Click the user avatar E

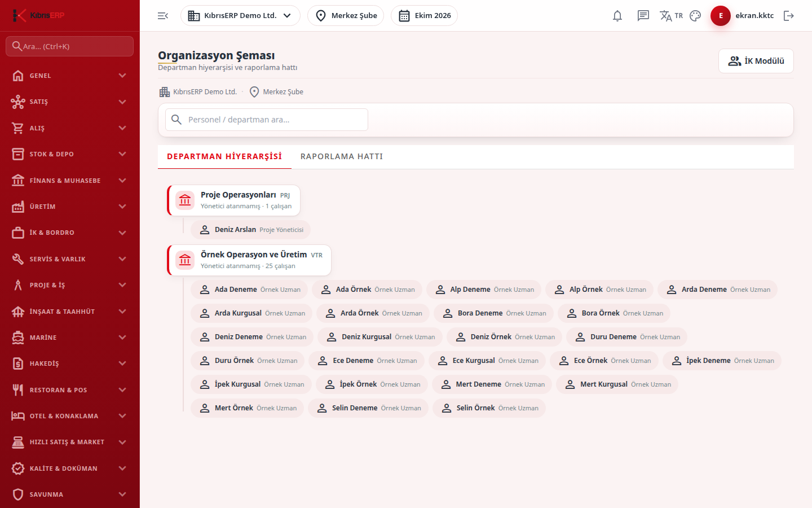[x=721, y=16]
